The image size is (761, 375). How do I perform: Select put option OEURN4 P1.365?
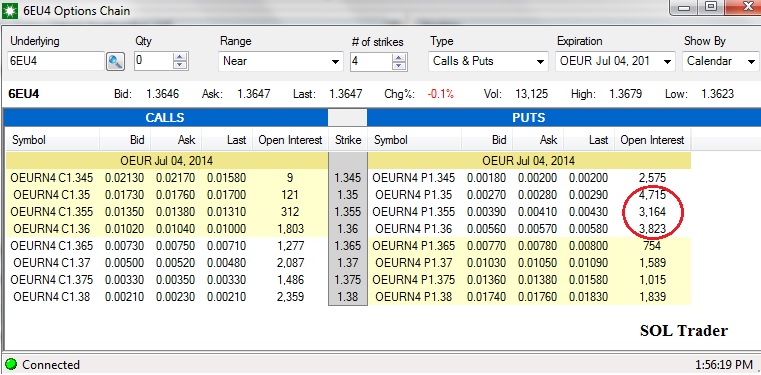(414, 245)
